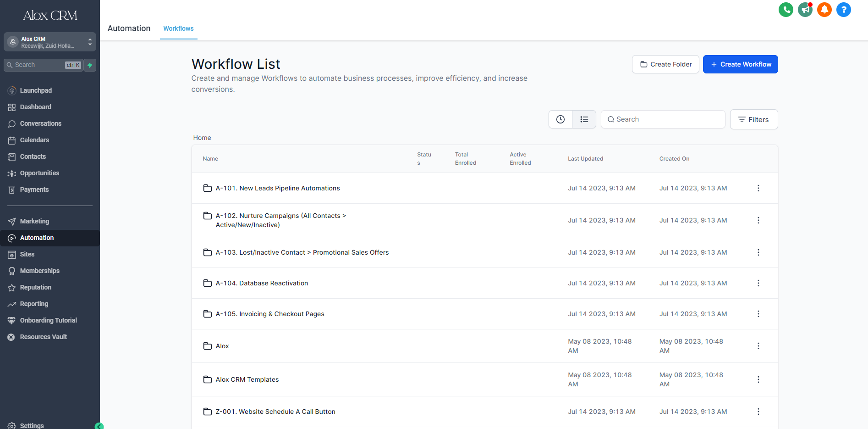
Task: Open the Conversations panel
Action: pos(11,123)
